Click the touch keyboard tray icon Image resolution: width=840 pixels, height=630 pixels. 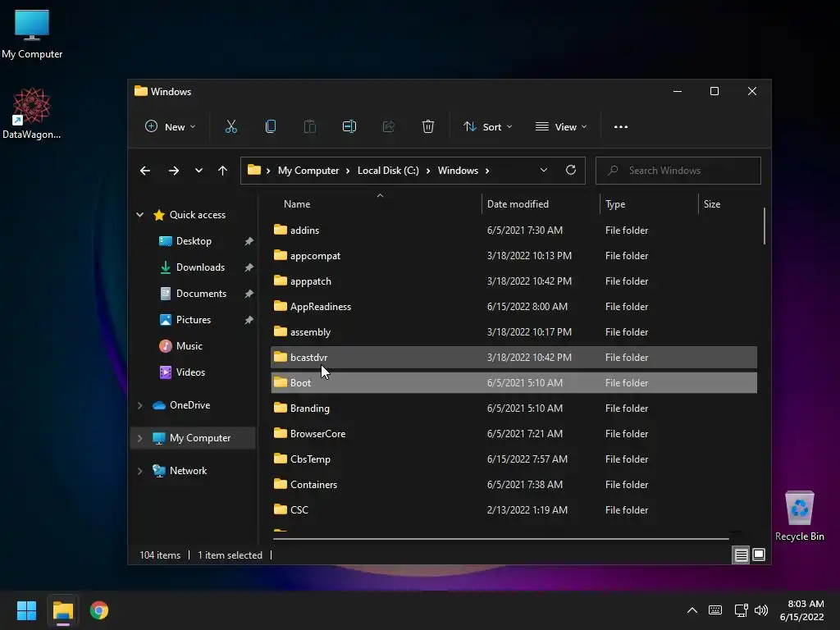(x=715, y=610)
